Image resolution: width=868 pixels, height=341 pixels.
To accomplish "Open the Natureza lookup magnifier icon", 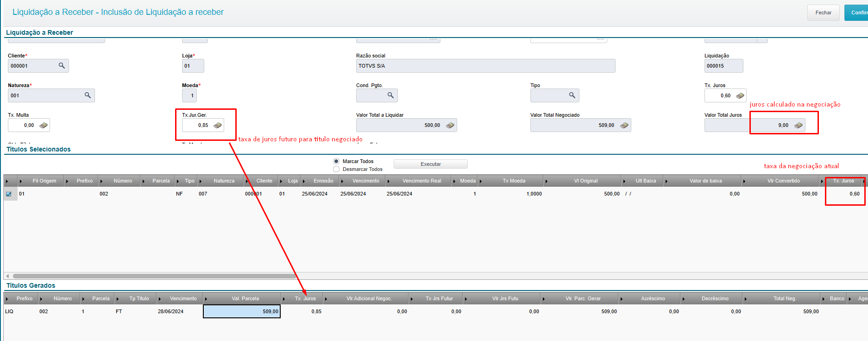I will click(x=88, y=95).
